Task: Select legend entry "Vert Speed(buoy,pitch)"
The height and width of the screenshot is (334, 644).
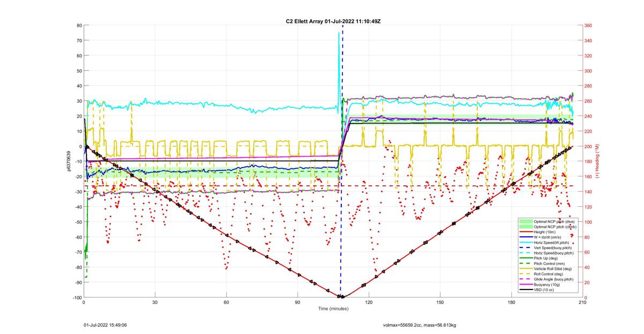Action: [x=552, y=248]
